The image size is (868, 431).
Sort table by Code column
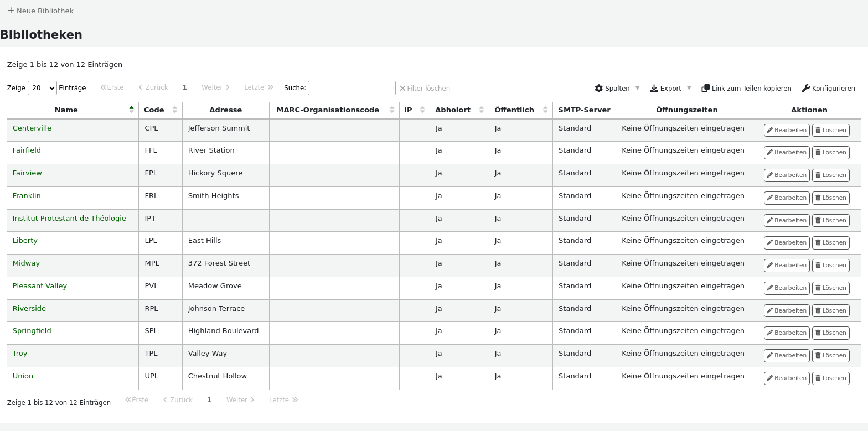(161, 110)
